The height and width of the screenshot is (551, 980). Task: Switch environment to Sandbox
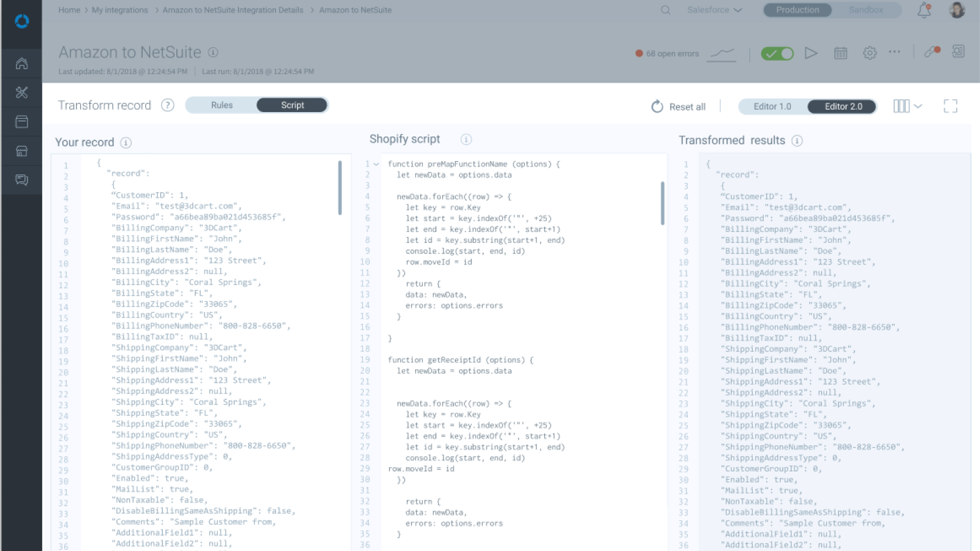coord(866,10)
